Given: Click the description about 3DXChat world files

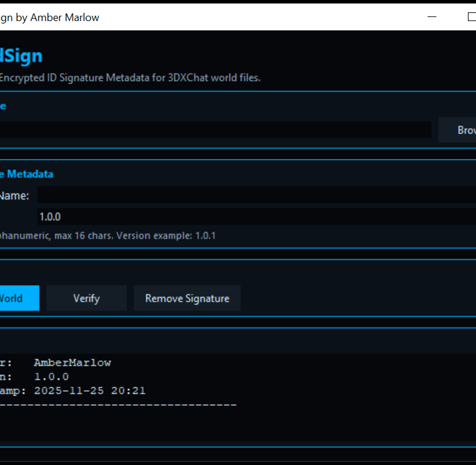Looking at the screenshot, I should 130,77.
